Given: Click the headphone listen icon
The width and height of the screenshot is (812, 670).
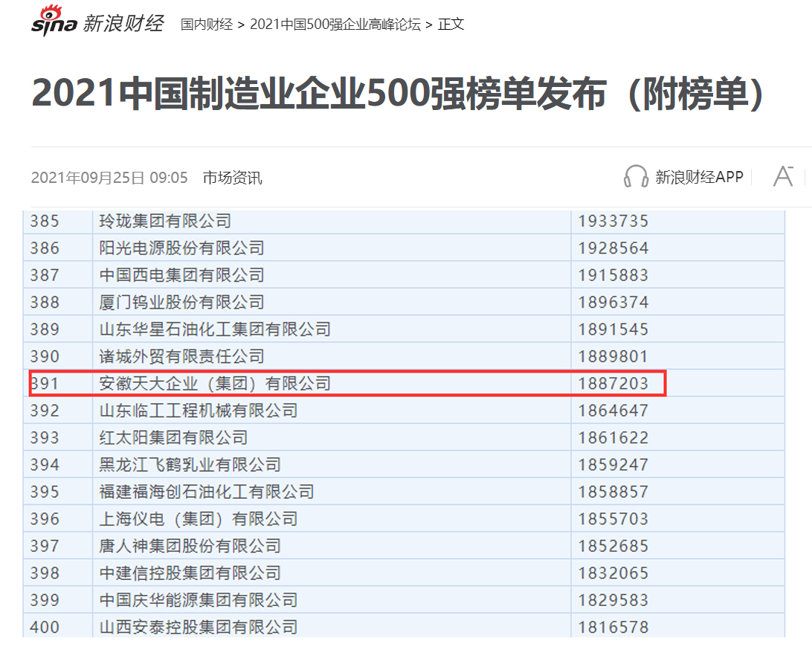Looking at the screenshot, I should coord(636,177).
